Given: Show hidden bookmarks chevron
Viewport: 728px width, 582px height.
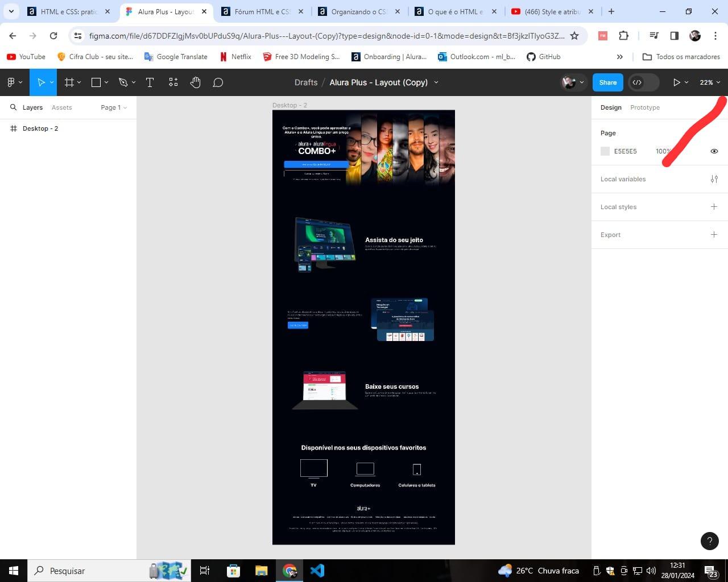Looking at the screenshot, I should pyautogui.click(x=620, y=57).
